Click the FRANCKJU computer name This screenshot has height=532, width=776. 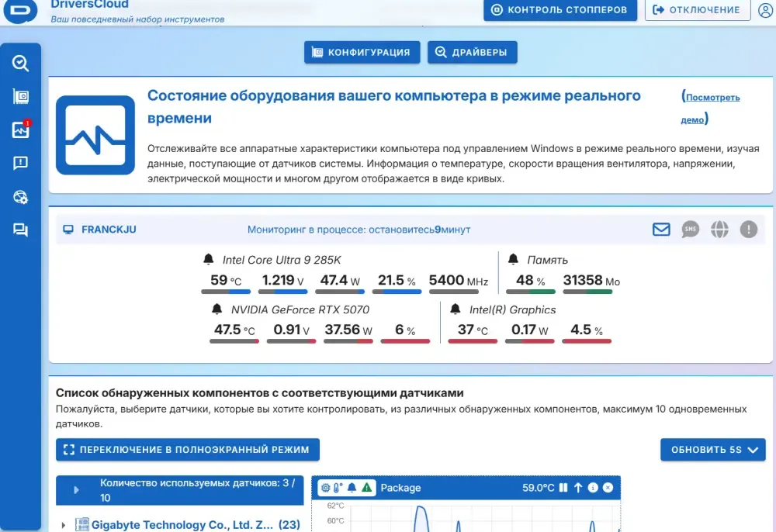pyautogui.click(x=109, y=230)
